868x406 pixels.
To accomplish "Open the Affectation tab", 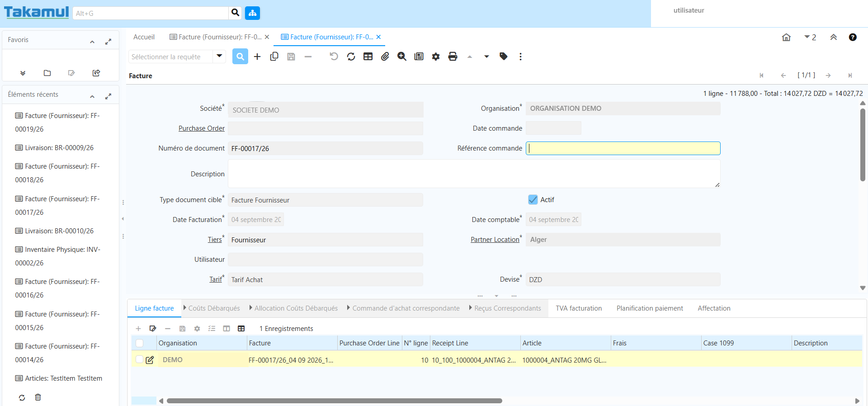I will tap(714, 308).
